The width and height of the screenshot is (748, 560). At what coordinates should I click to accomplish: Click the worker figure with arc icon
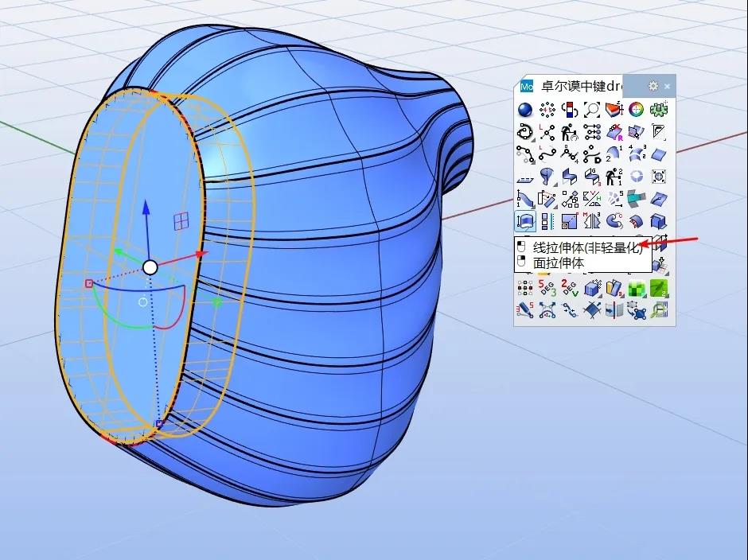pyautogui.click(x=570, y=132)
